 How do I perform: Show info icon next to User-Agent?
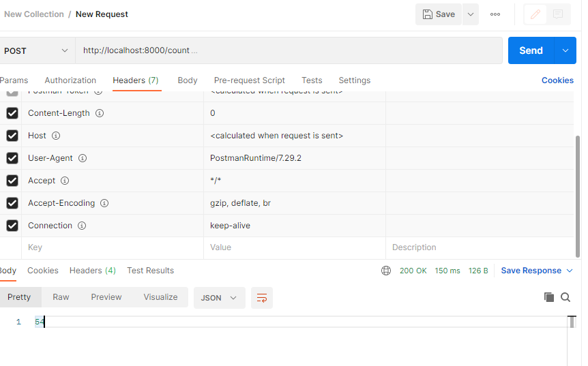(x=83, y=158)
